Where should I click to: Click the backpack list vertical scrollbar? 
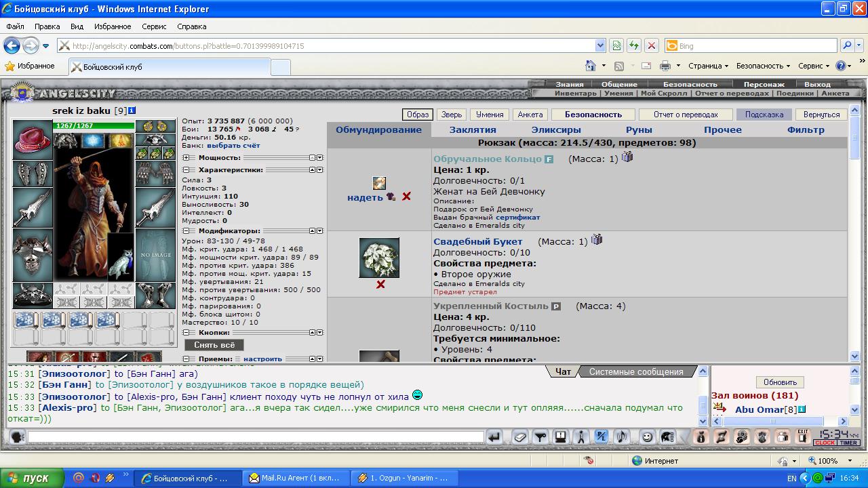[854, 232]
